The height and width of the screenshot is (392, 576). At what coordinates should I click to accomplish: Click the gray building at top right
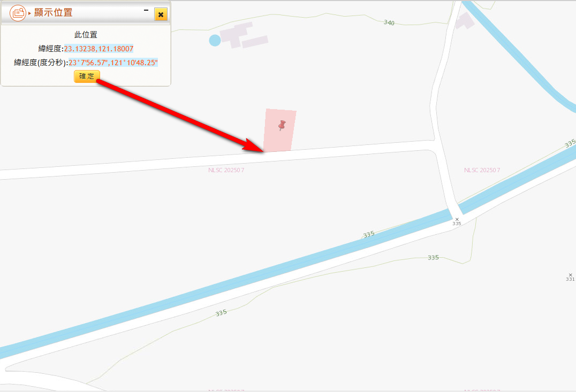[465, 21]
